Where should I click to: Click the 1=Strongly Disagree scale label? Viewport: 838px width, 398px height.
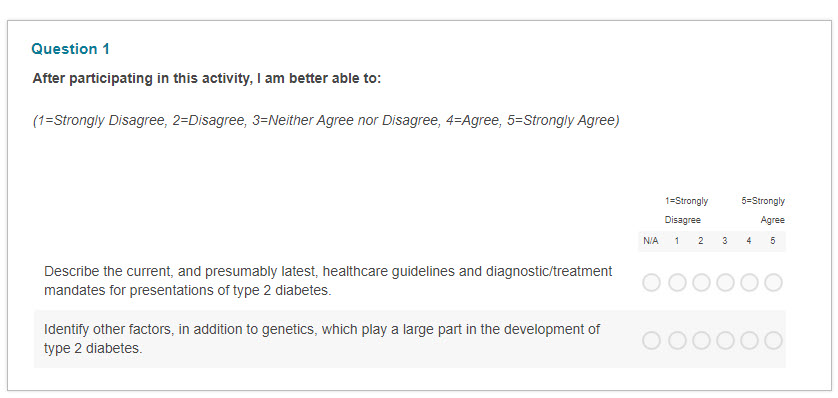point(686,210)
